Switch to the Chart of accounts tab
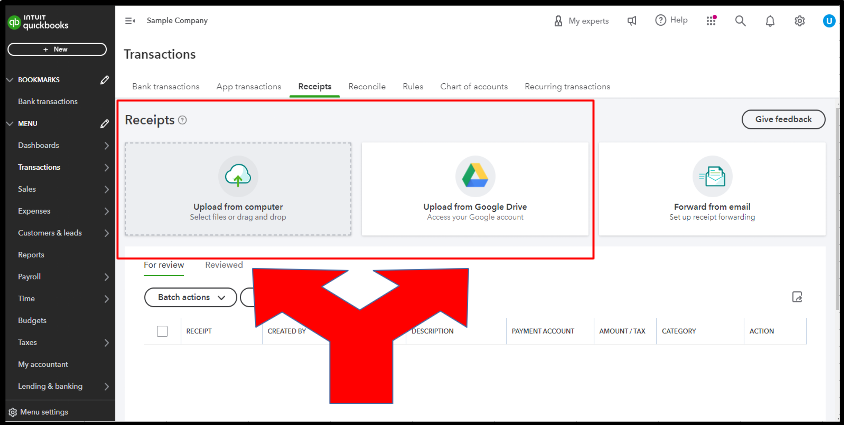This screenshot has height=425, width=844. pyautogui.click(x=474, y=87)
